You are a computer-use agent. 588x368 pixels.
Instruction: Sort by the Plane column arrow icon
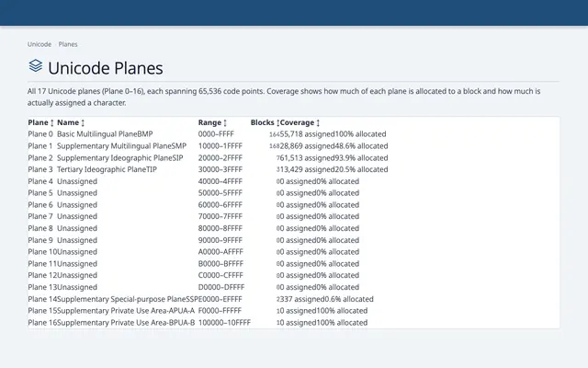[52, 122]
